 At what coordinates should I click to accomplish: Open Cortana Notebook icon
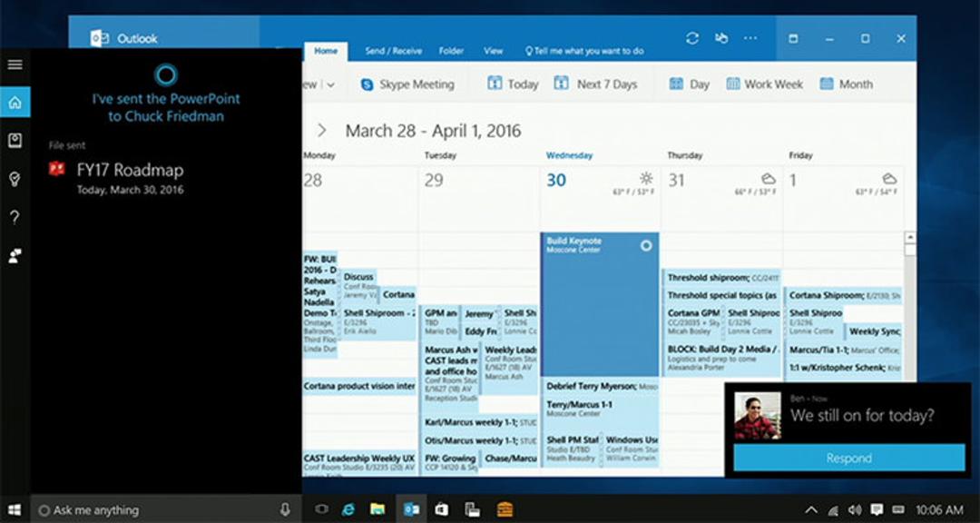tap(15, 140)
